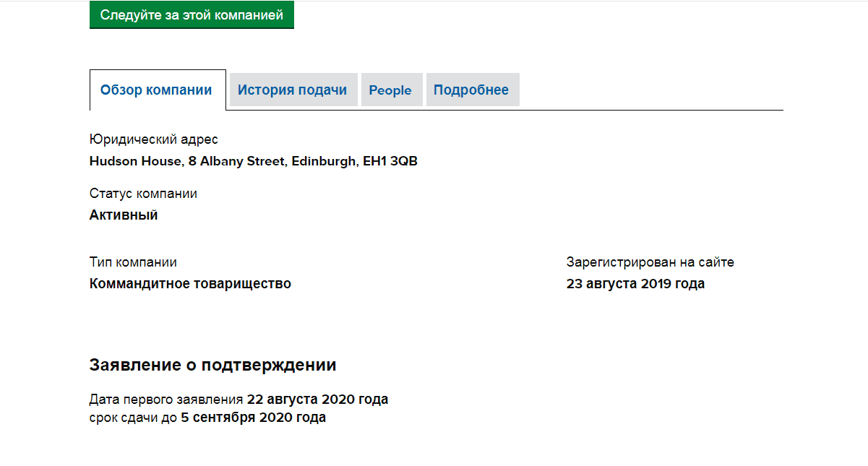Click the Статус компании label
The image size is (868, 466).
[143, 194]
